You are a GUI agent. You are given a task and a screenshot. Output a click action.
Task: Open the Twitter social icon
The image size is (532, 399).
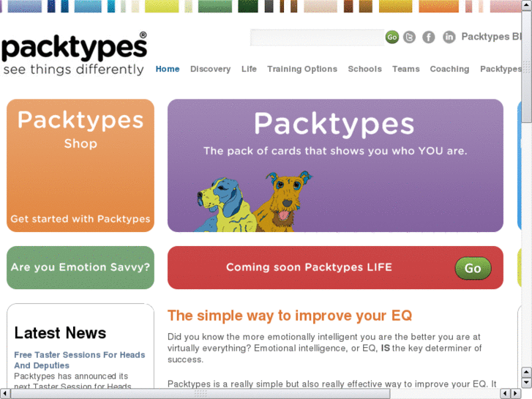pos(409,37)
